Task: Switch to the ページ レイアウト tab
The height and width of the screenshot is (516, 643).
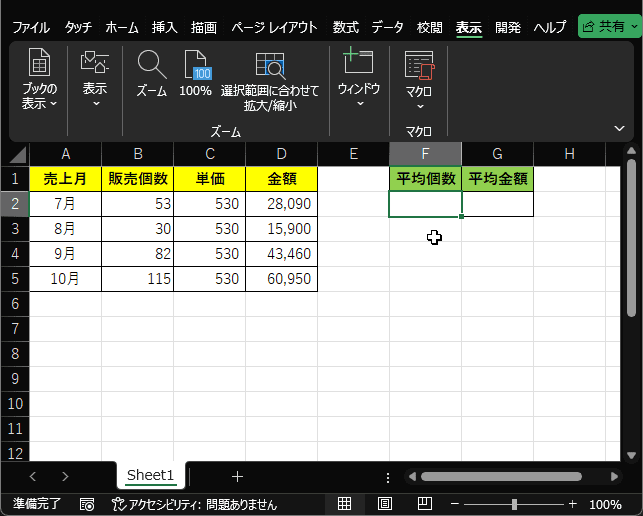Action: click(274, 27)
